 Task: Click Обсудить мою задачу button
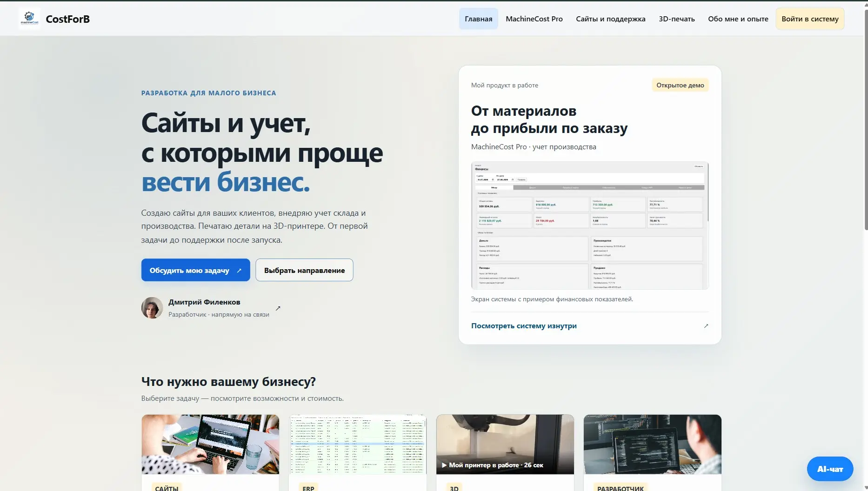point(195,270)
